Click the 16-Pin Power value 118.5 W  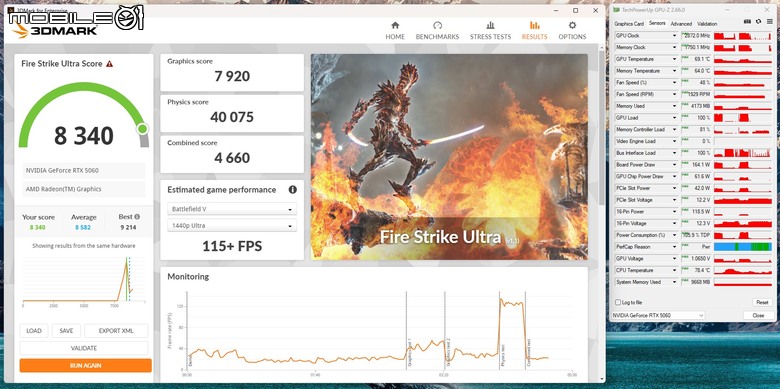(x=702, y=211)
